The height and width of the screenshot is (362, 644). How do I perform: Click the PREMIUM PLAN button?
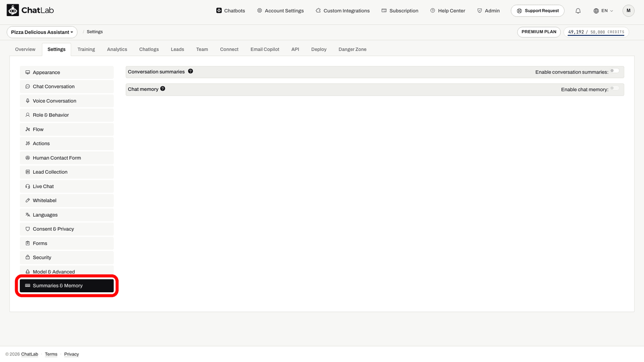tap(539, 32)
